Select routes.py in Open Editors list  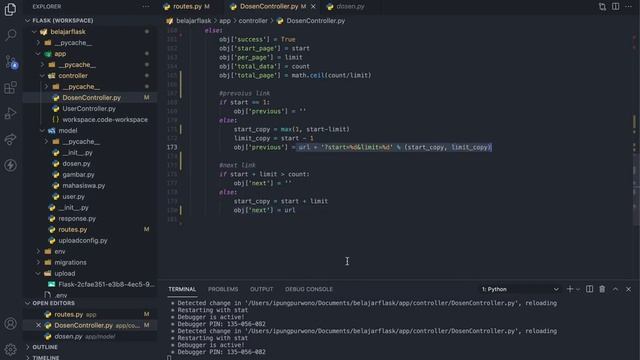69,314
